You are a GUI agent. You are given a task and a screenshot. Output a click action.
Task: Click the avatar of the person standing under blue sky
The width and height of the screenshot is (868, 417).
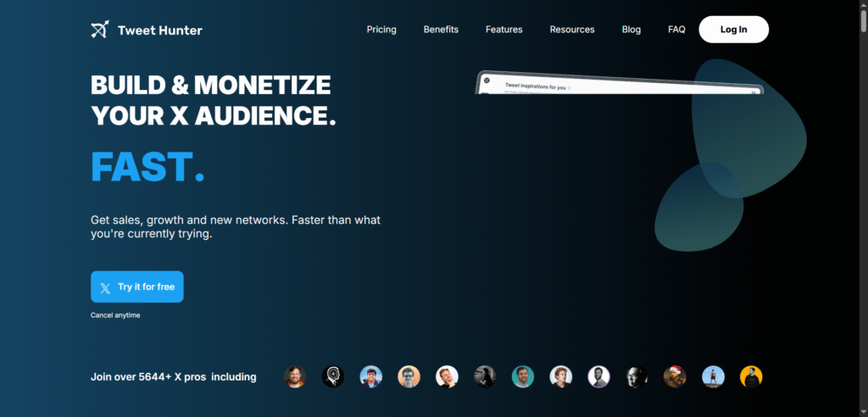tap(713, 377)
